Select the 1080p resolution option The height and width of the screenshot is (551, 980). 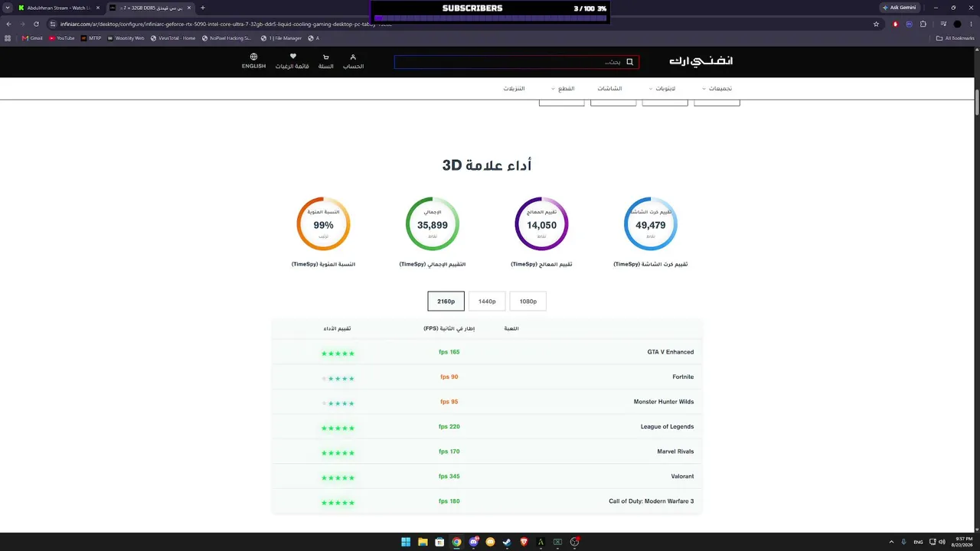point(528,302)
